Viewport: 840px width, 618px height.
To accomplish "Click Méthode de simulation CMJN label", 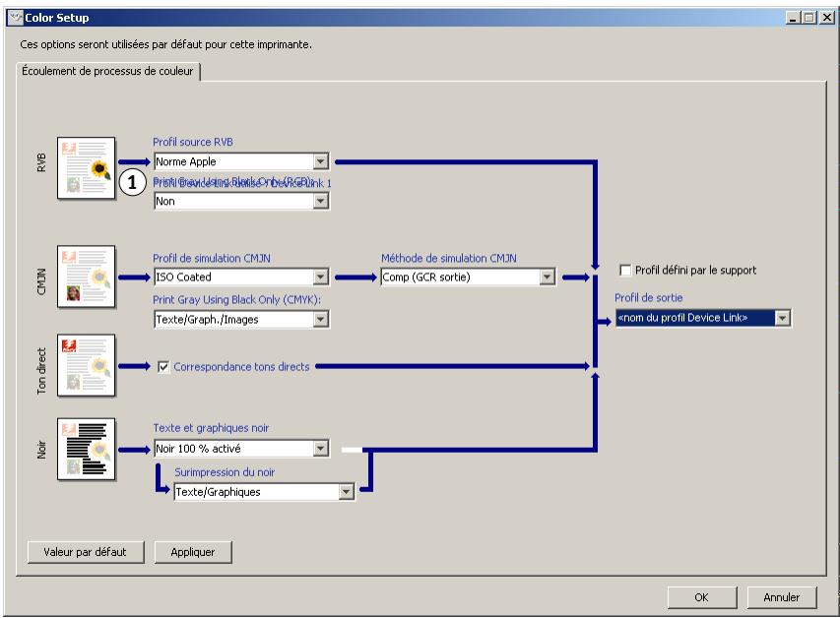I will 449,258.
